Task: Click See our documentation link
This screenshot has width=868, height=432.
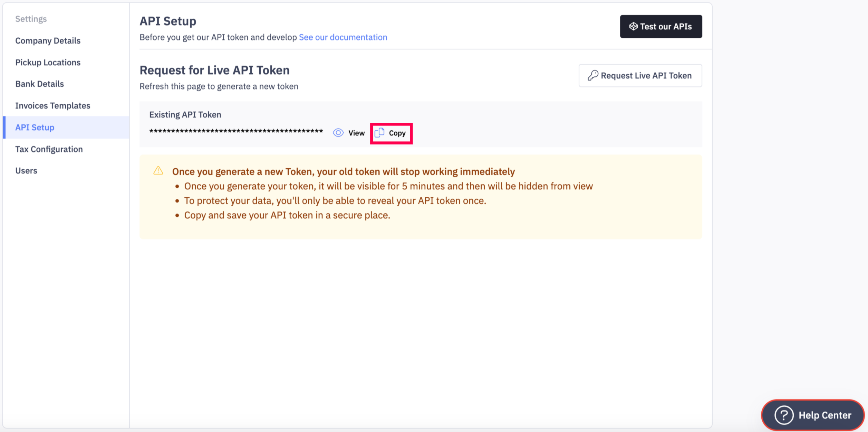Action: [343, 37]
